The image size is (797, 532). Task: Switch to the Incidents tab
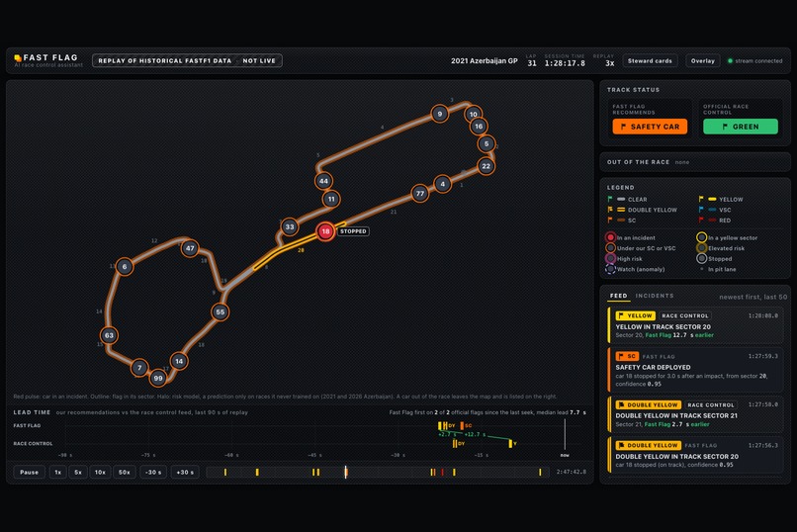(655, 296)
